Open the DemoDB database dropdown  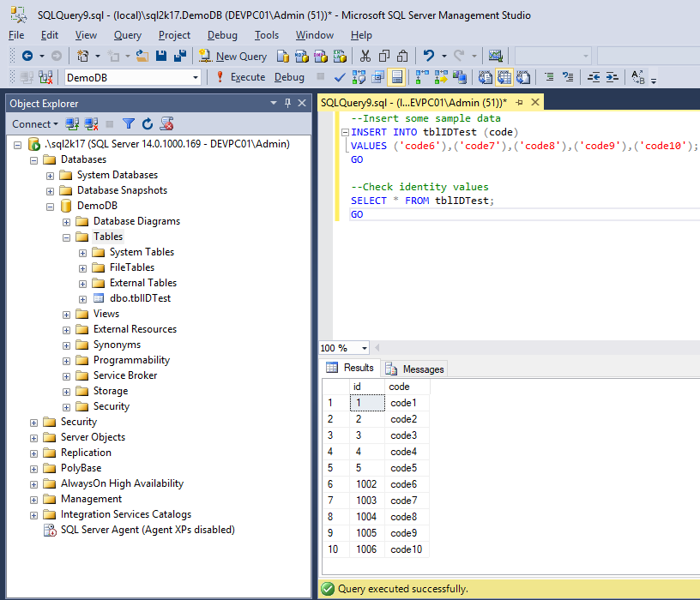click(196, 78)
